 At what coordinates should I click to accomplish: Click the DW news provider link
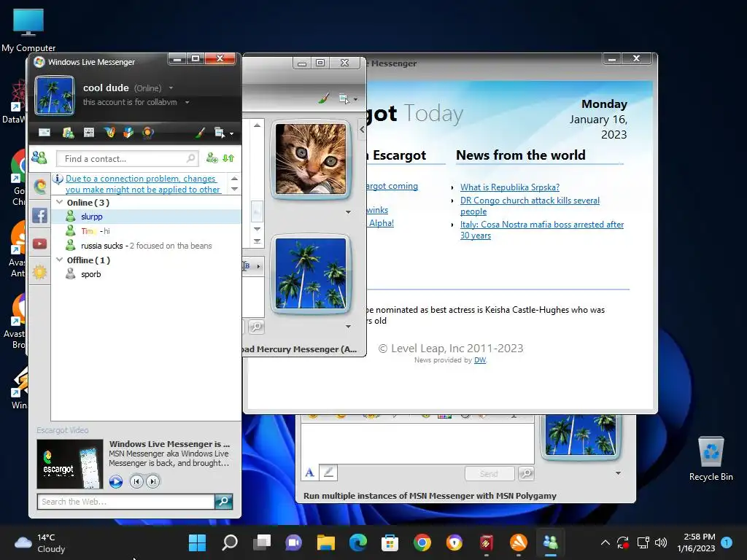click(480, 360)
